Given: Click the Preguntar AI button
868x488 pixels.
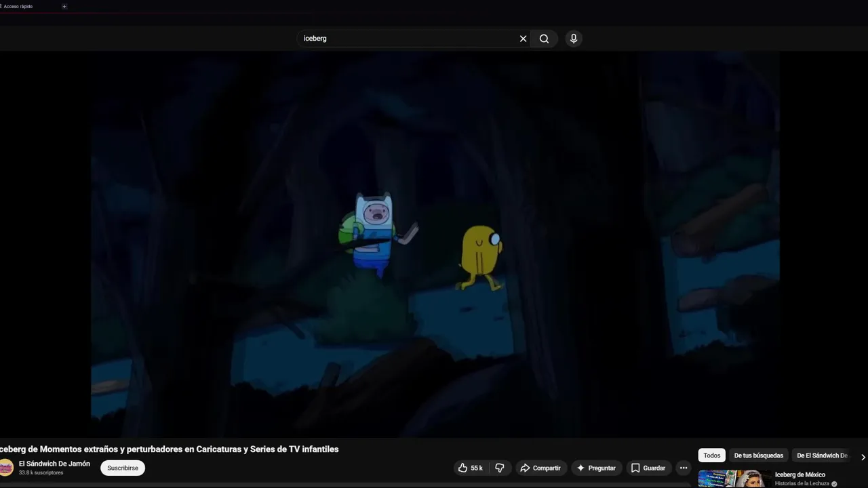Looking at the screenshot, I should (x=596, y=468).
